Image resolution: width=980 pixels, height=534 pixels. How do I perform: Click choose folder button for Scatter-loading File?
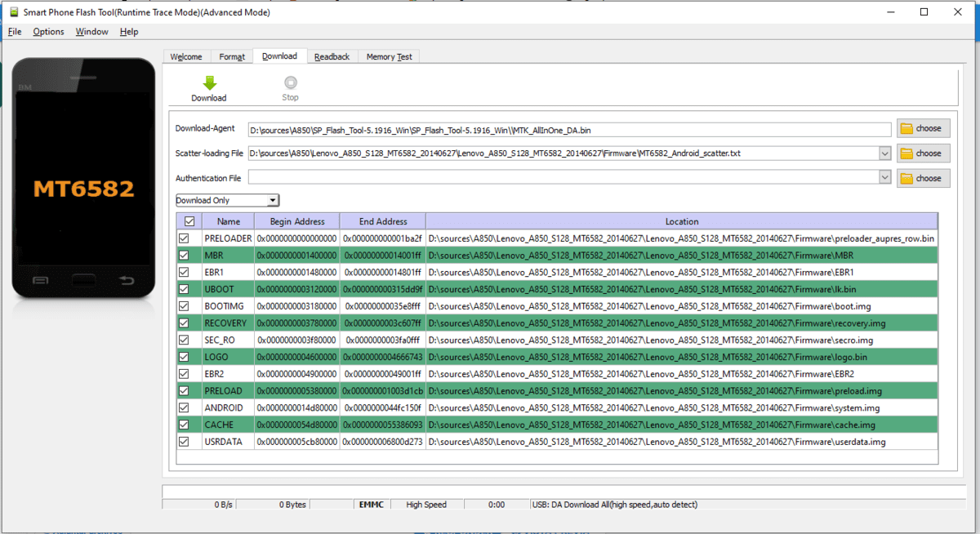pos(923,154)
